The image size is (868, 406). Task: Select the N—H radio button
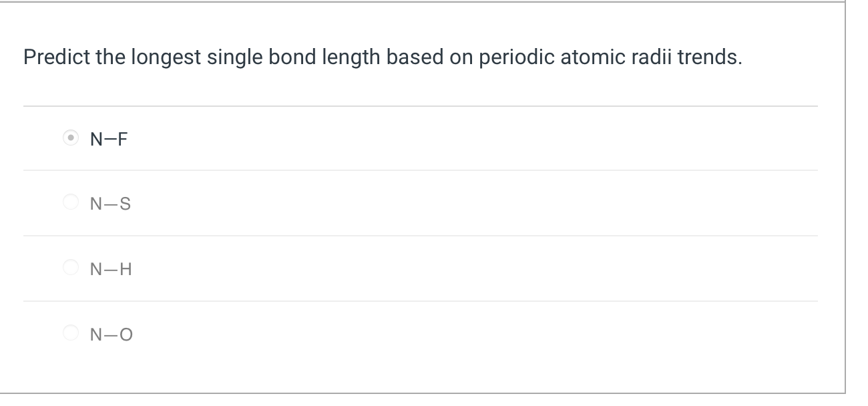click(x=71, y=268)
